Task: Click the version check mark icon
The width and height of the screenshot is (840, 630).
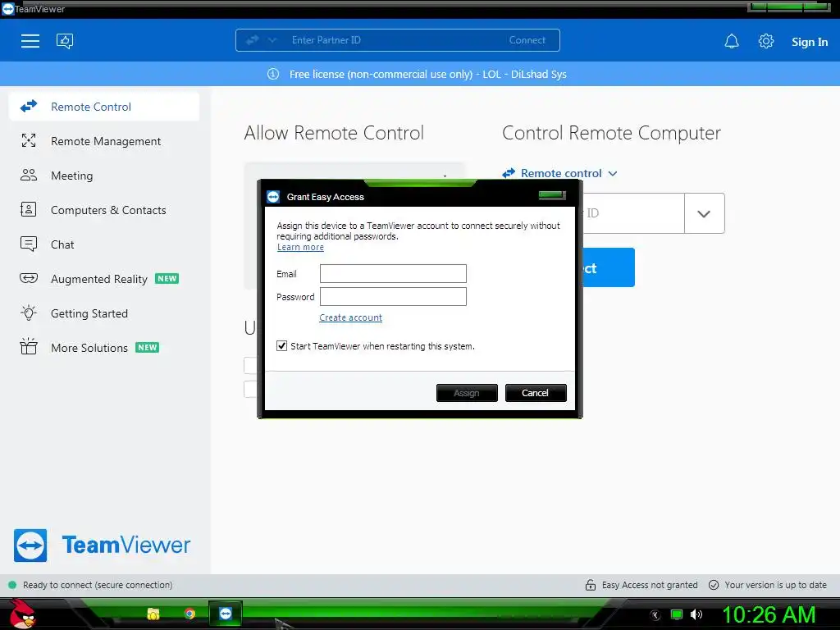Action: tap(714, 585)
